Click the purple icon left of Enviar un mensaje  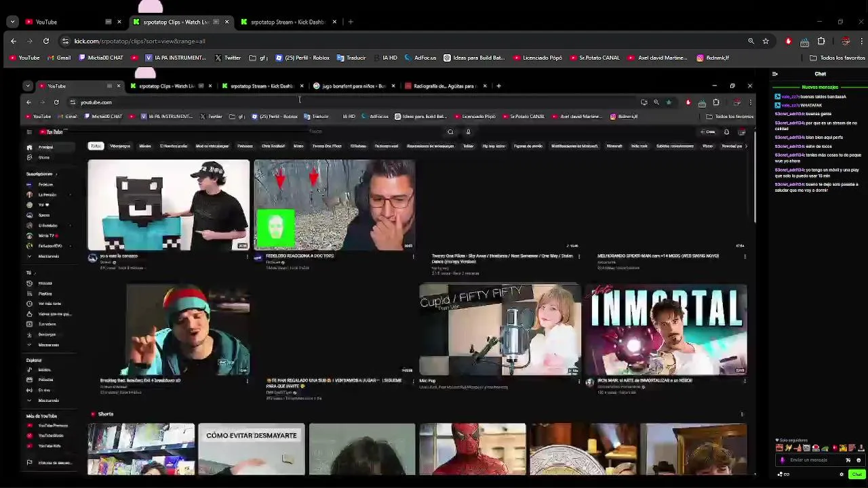click(783, 460)
